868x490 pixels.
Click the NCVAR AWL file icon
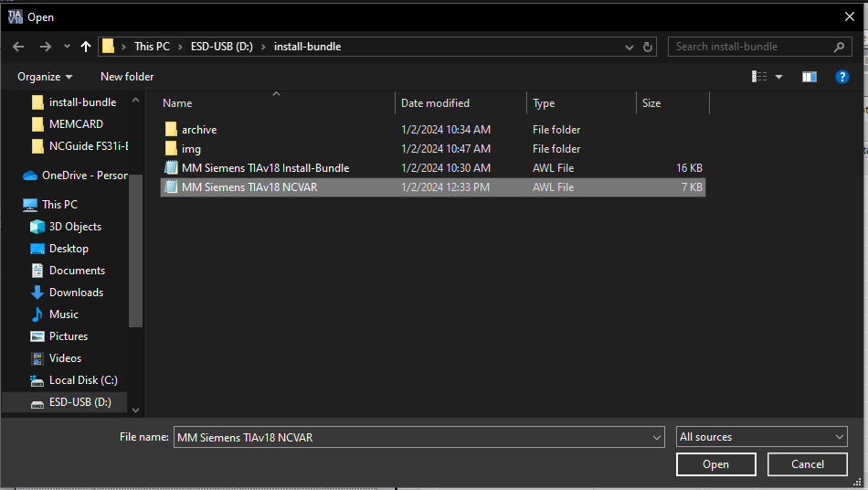pos(171,187)
